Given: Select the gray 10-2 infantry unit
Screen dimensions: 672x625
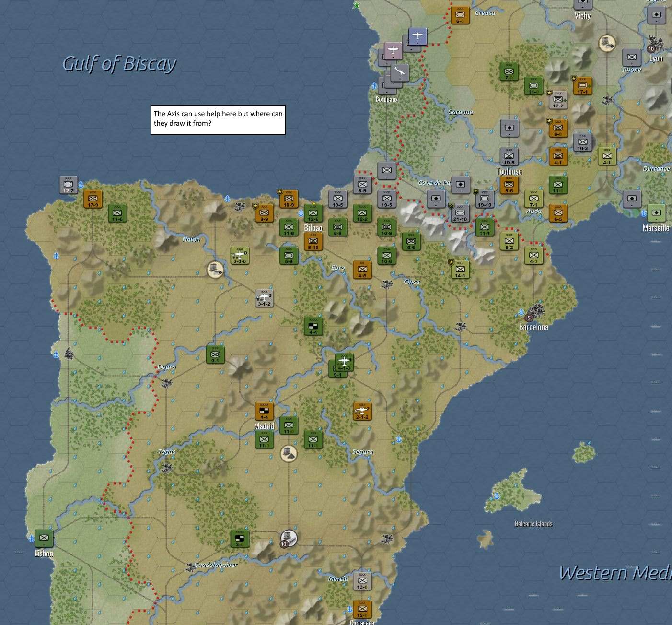Looking at the screenshot, I should coord(582,142).
